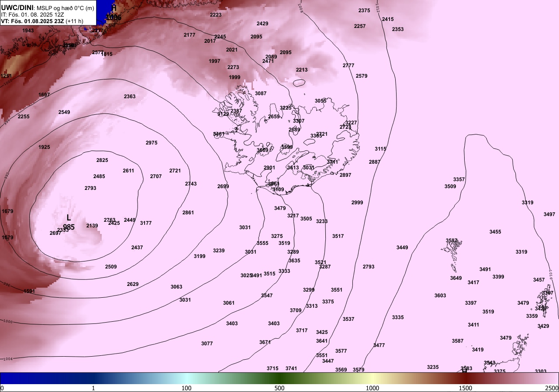The height and width of the screenshot is (392, 559).
Task: Click the color bar label 1500
Action: coord(465,388)
